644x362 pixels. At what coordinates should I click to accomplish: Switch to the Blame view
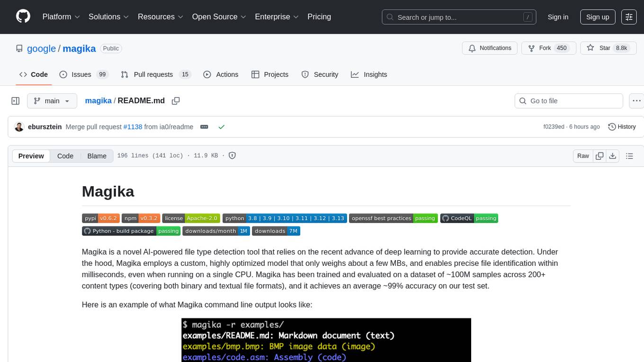[97, 156]
